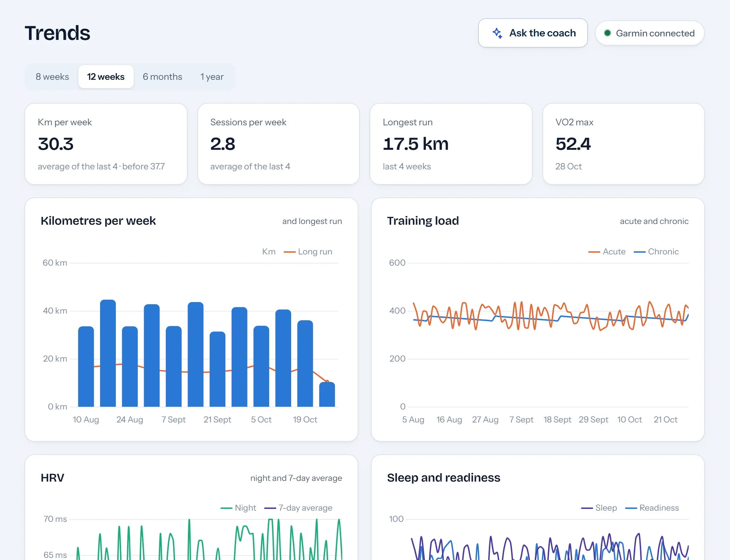Select the 12 weeks range tab
730x560 pixels.
106,77
